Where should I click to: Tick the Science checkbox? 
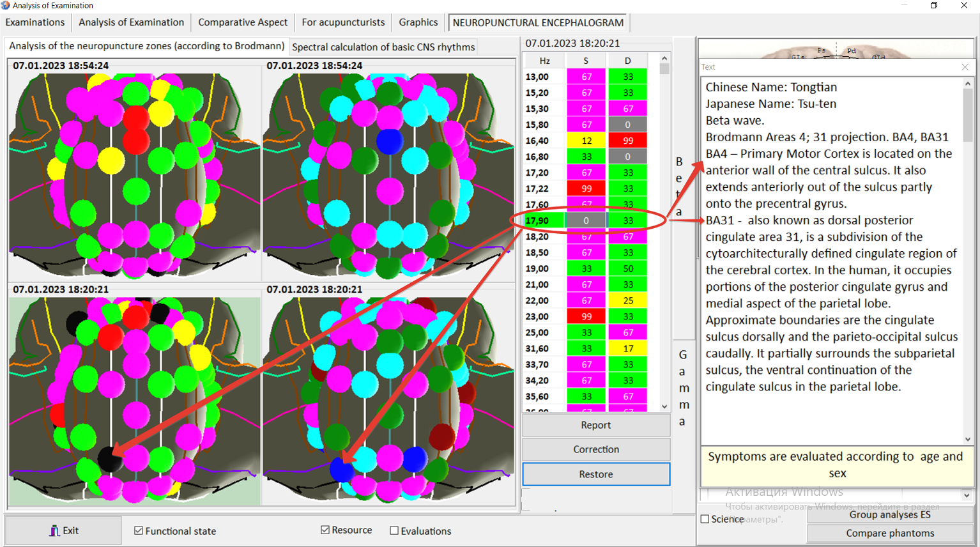click(x=705, y=519)
